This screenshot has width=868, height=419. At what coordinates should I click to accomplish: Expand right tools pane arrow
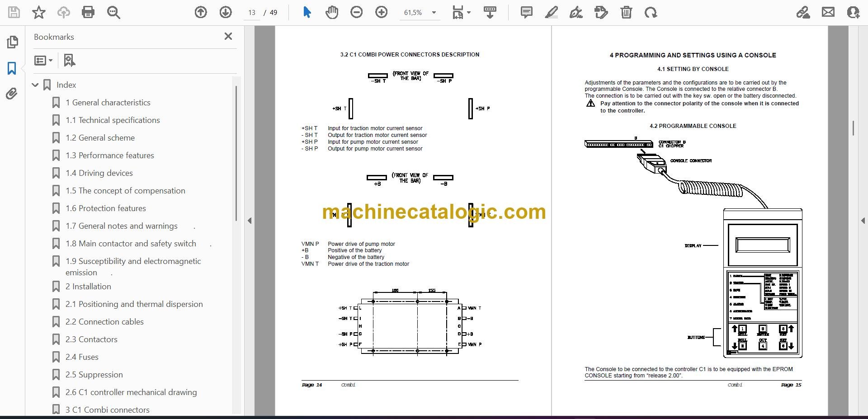(x=863, y=221)
